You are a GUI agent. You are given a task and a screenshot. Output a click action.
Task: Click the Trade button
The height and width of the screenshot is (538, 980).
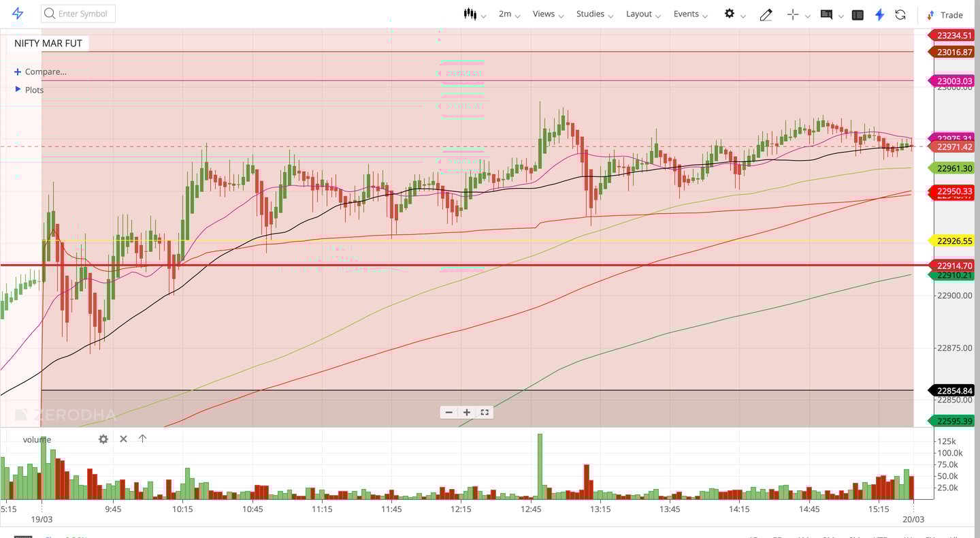tap(945, 15)
